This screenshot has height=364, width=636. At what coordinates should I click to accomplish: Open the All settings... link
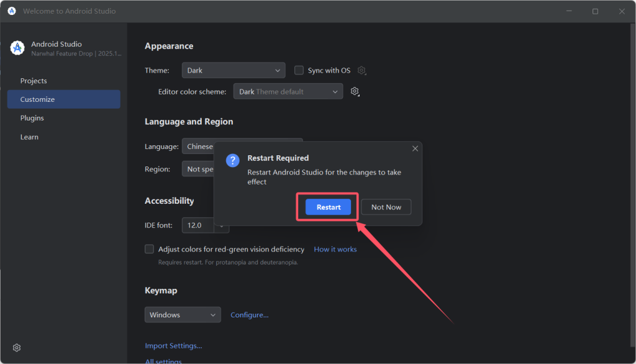point(163,361)
